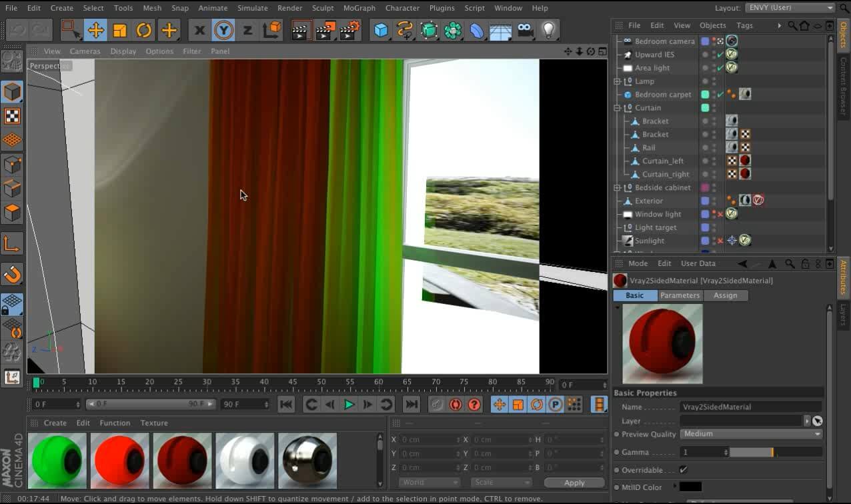Click the MtlID Color swatch
This screenshot has width=851, height=504.
pyautogui.click(x=690, y=487)
